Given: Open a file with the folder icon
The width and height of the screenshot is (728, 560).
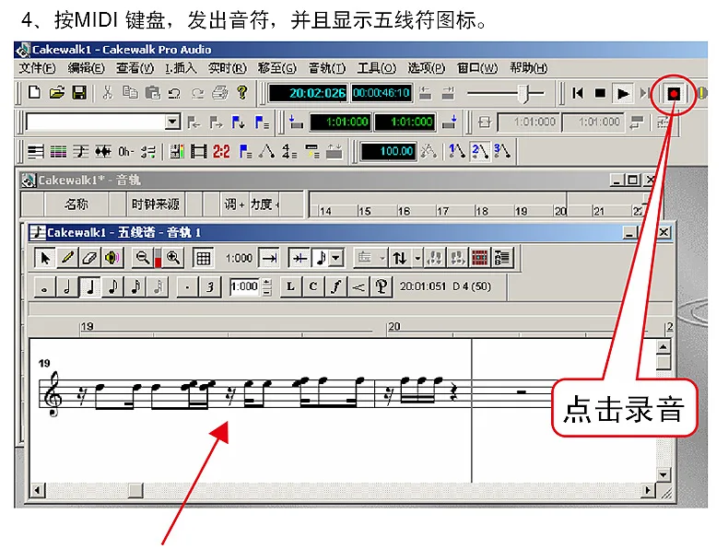Looking at the screenshot, I should 56,93.
